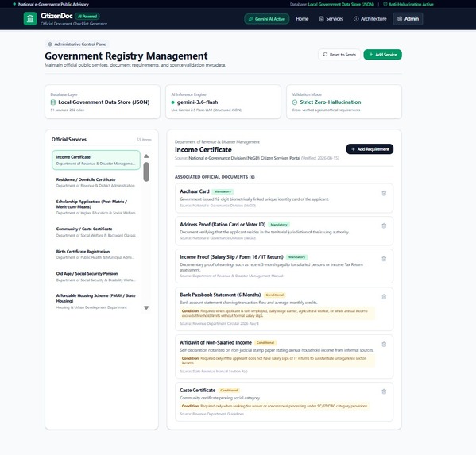Image resolution: width=476 pixels, height=455 pixels.
Task: Select Scholarship Application service
Action: coord(96,207)
